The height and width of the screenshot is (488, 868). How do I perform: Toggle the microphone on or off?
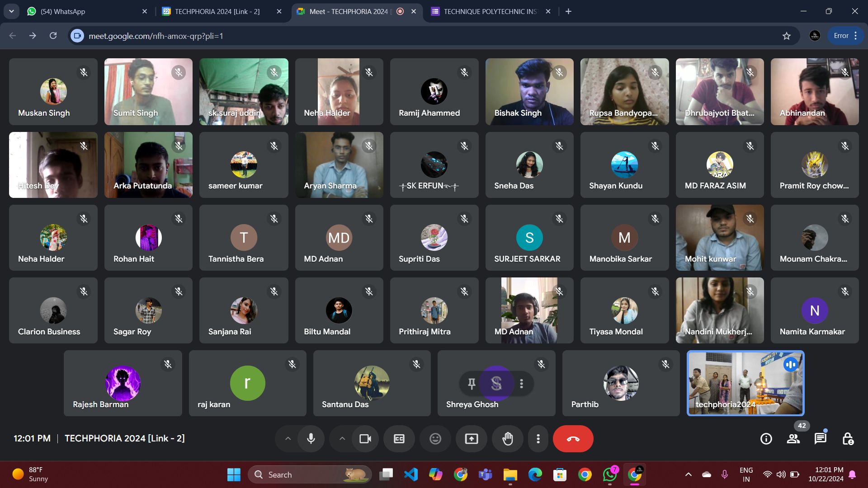pyautogui.click(x=311, y=439)
